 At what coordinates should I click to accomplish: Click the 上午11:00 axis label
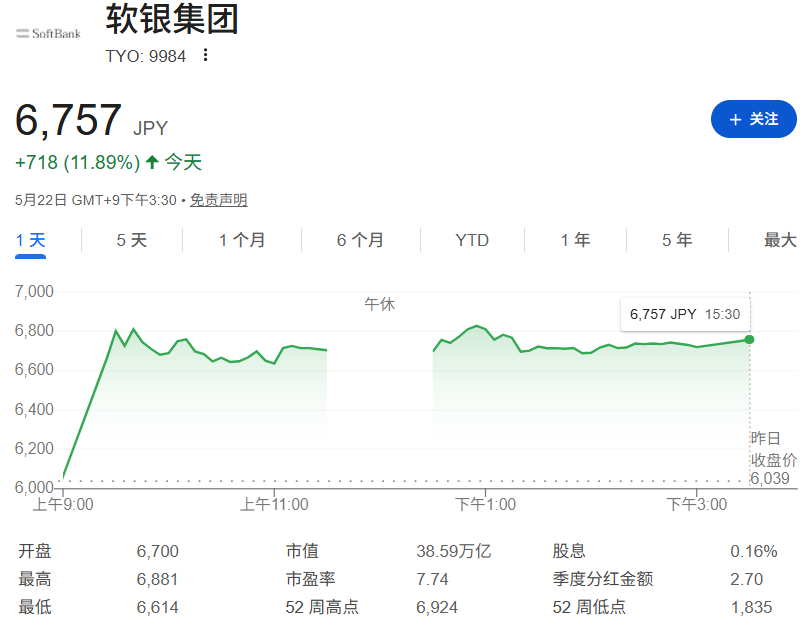[274, 504]
